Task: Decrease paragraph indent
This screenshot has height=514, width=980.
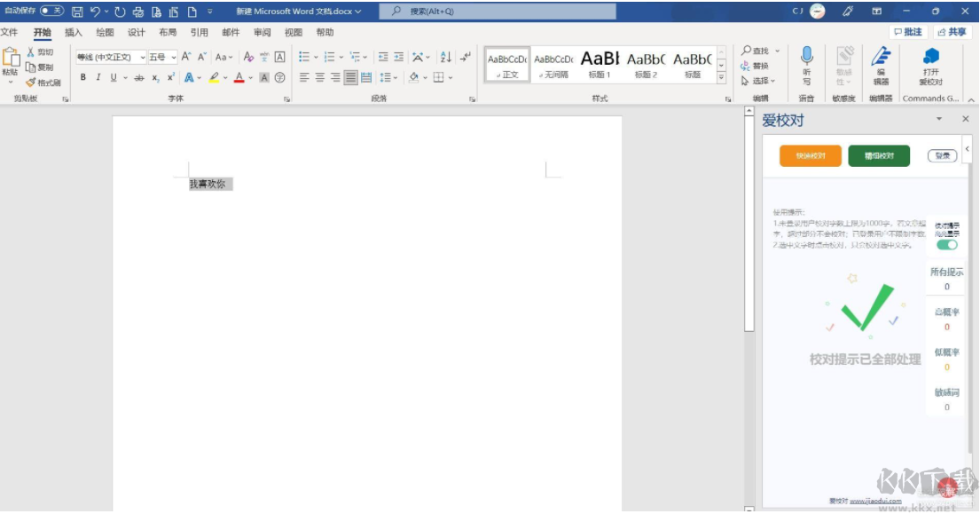Action: [383, 57]
